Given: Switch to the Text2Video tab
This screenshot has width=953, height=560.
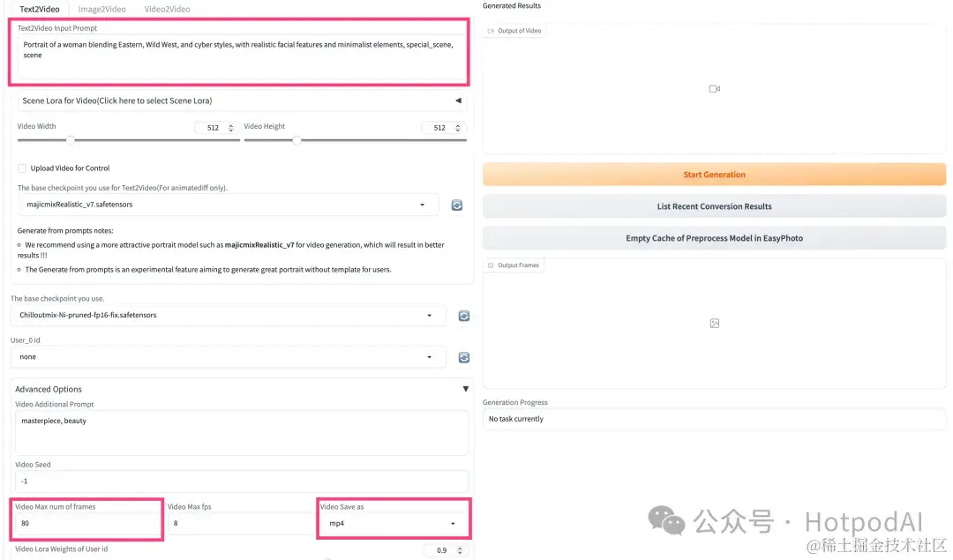Looking at the screenshot, I should [40, 9].
